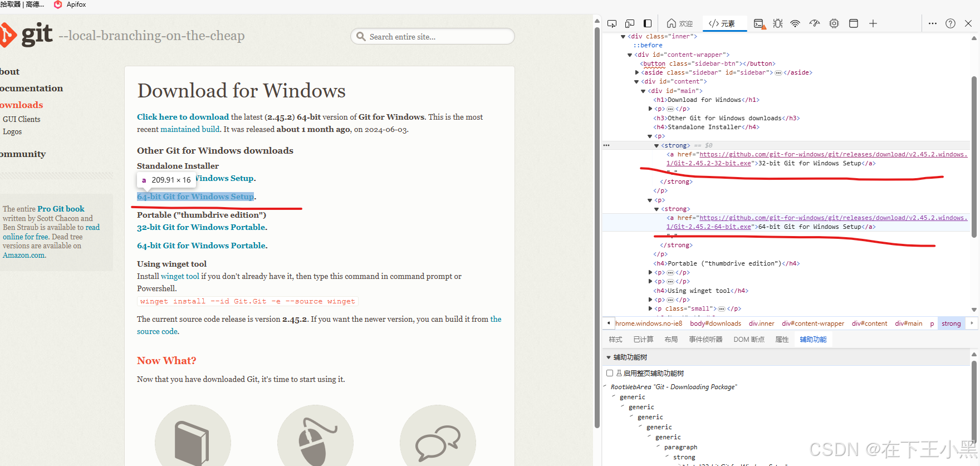
Task: Expand the aside sidebar node
Action: click(x=637, y=72)
